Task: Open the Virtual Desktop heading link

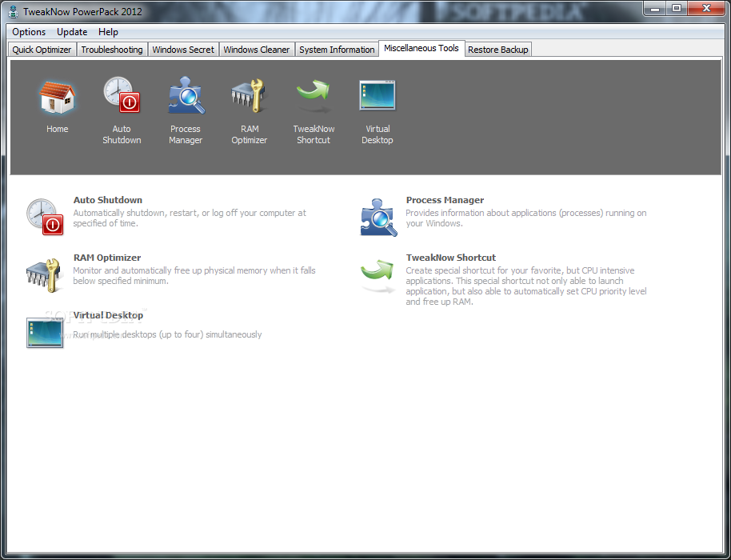Action: [x=108, y=315]
